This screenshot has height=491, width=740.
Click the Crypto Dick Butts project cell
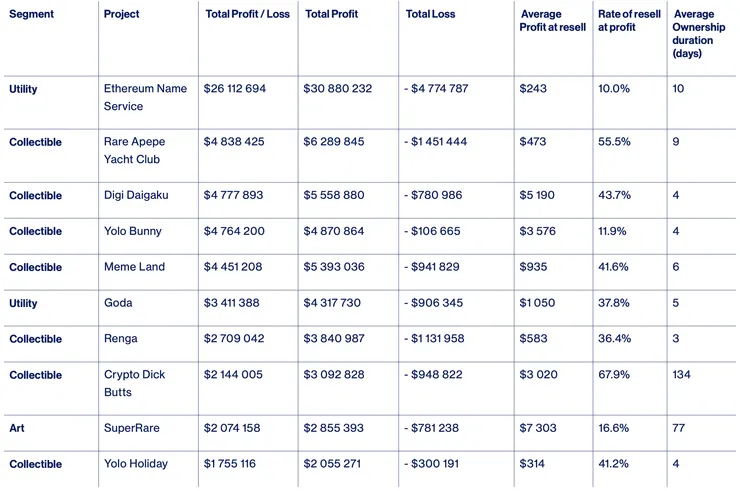tap(135, 384)
